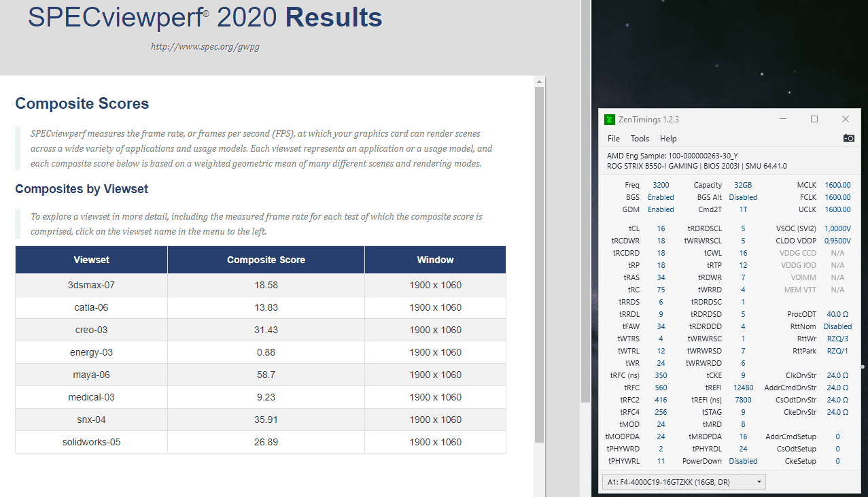Select the energy-03 viewset cell
The height and width of the screenshot is (497, 868).
(92, 352)
